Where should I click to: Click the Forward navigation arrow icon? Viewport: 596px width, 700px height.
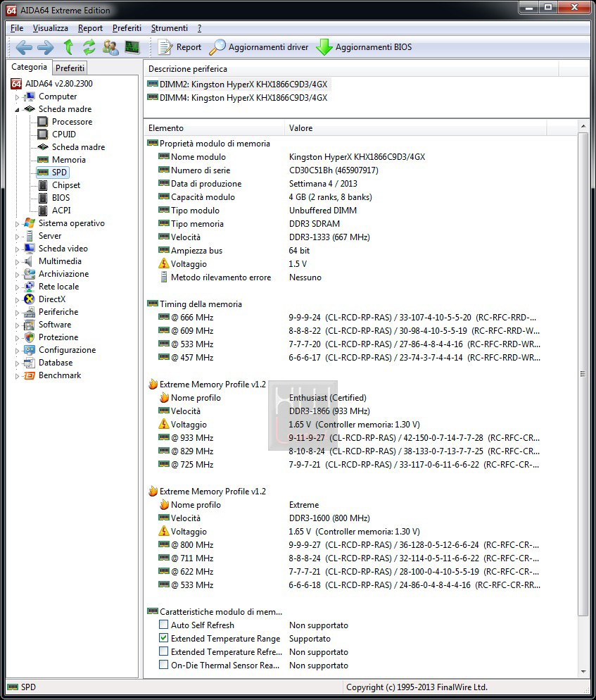(x=46, y=47)
